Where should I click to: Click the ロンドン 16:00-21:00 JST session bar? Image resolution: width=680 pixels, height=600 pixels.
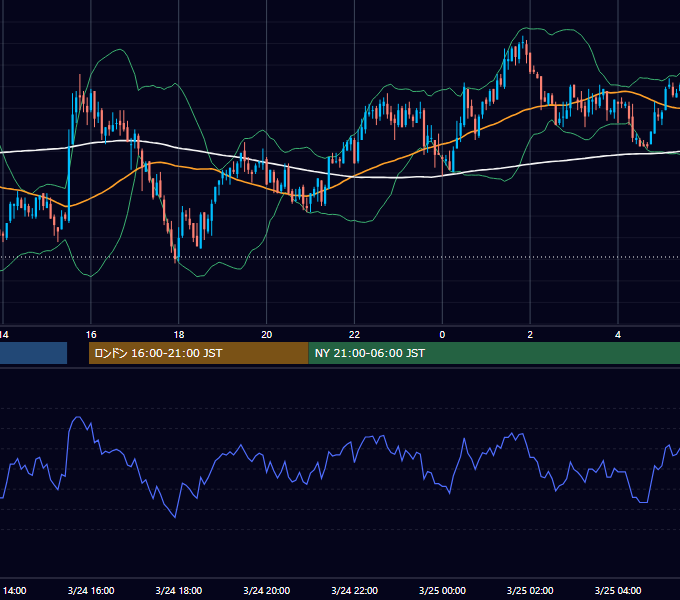[199, 353]
